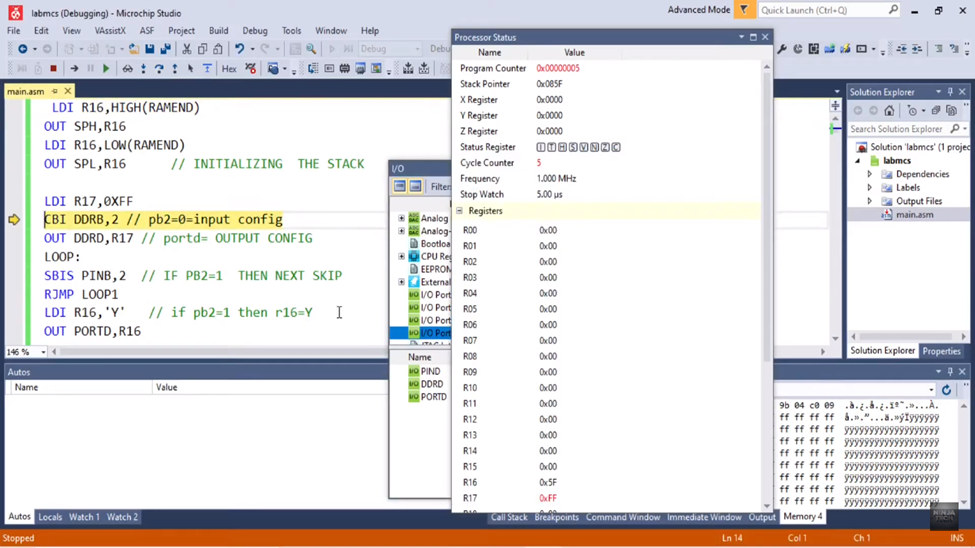Click the Save icon in the toolbar

point(149,48)
